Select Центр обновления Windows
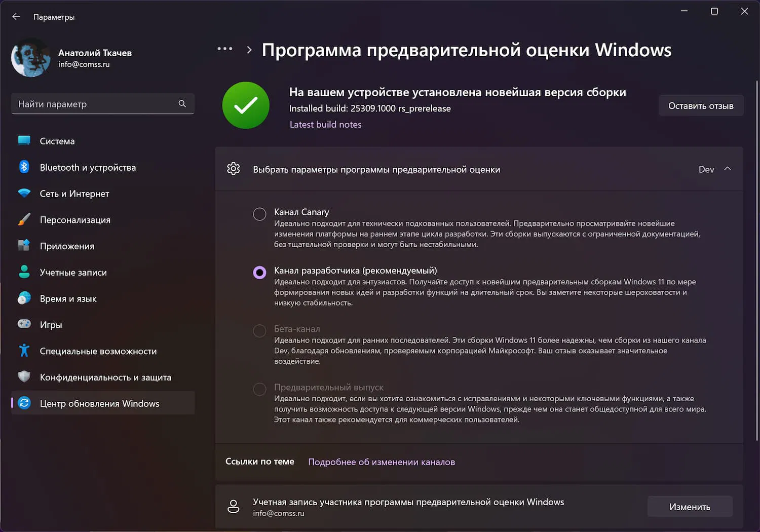Viewport: 760px width, 532px height. 103,403
